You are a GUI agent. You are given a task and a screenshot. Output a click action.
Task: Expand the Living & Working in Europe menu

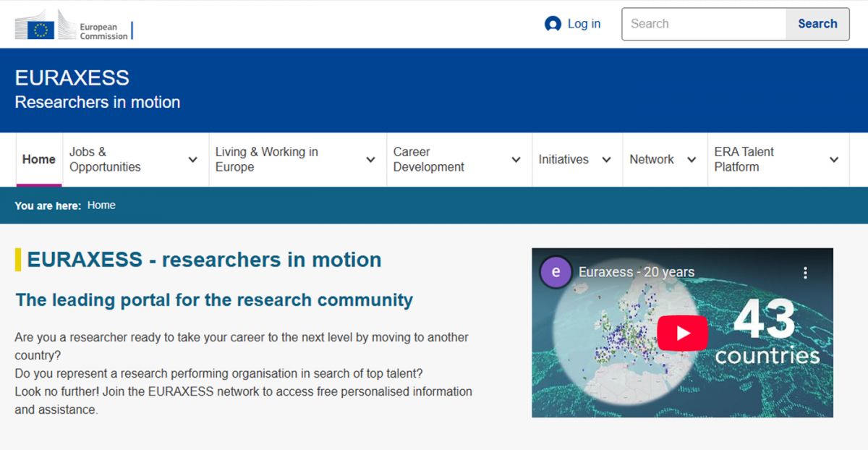pos(370,159)
